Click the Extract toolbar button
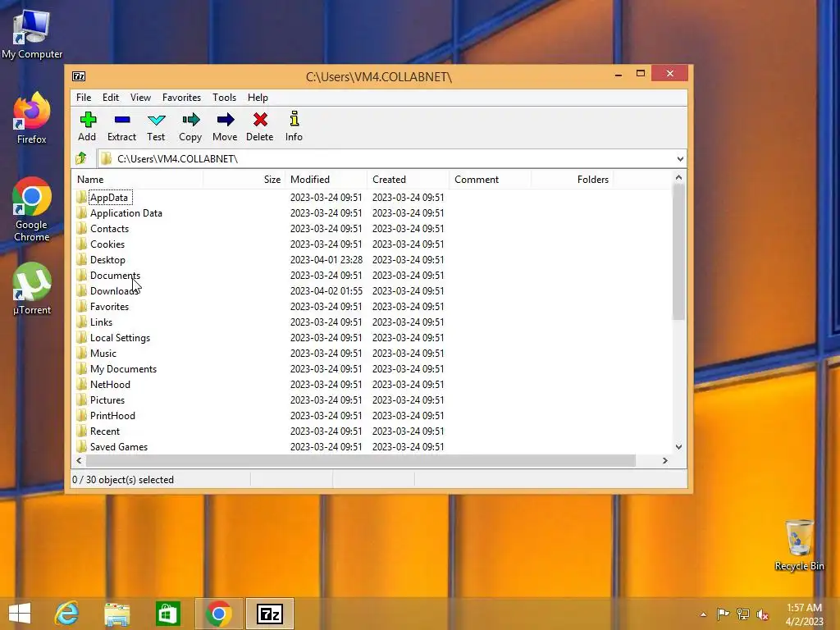 [x=121, y=127]
